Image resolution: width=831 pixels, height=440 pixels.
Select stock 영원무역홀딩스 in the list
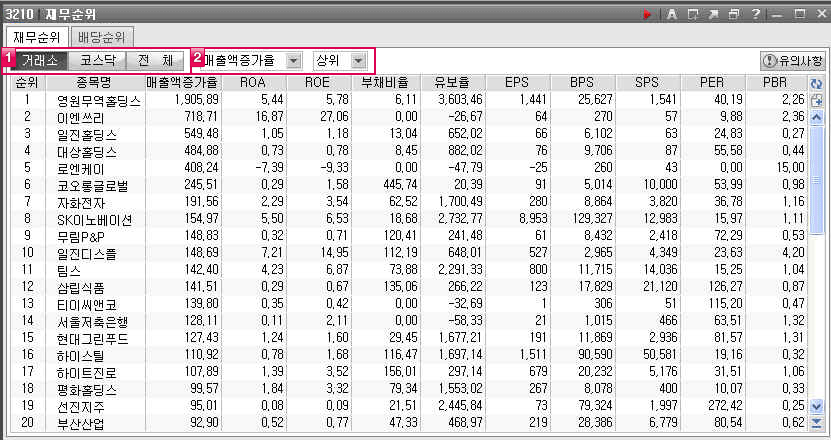pos(99,100)
